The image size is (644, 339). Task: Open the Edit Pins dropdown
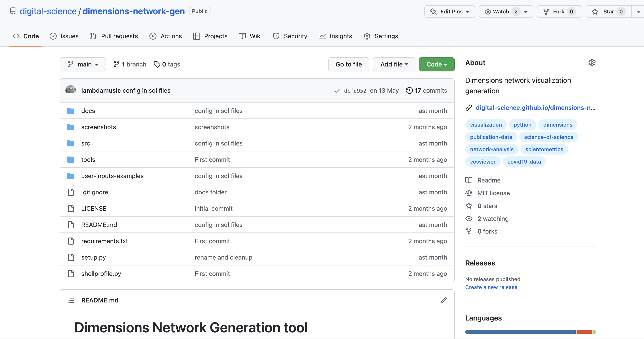pos(450,11)
